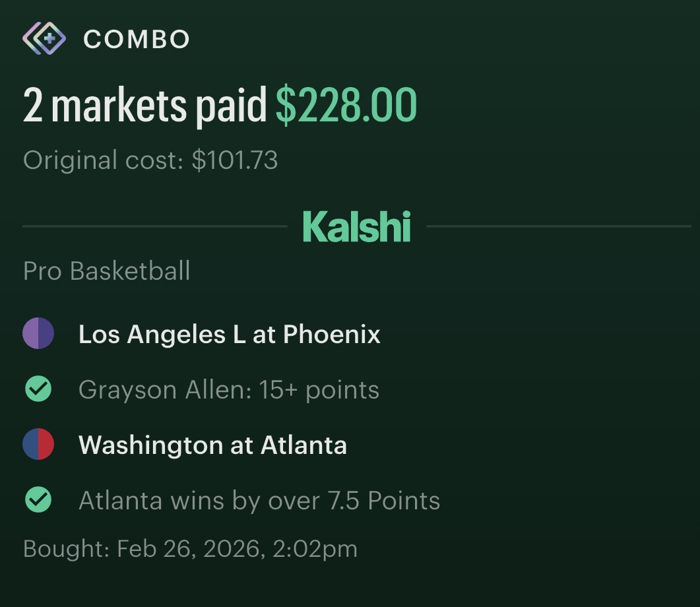Image resolution: width=700 pixels, height=607 pixels.
Task: Click the green $228.00 payout amount
Action: (346, 106)
